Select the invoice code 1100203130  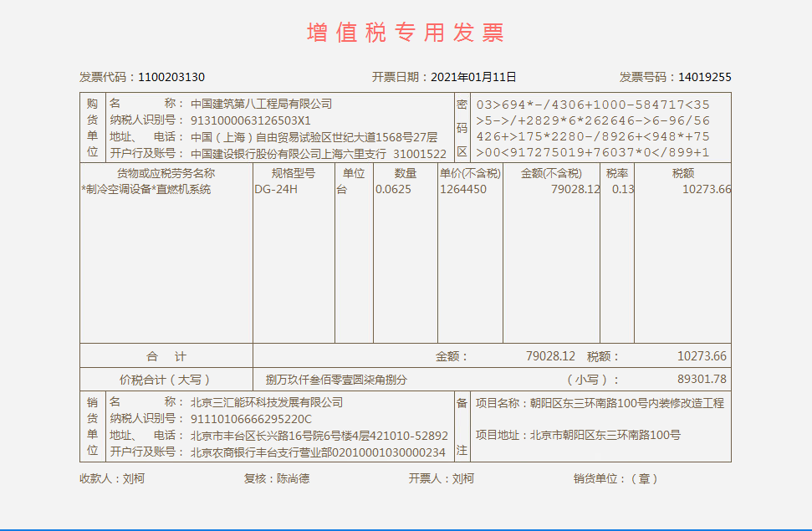click(x=171, y=77)
